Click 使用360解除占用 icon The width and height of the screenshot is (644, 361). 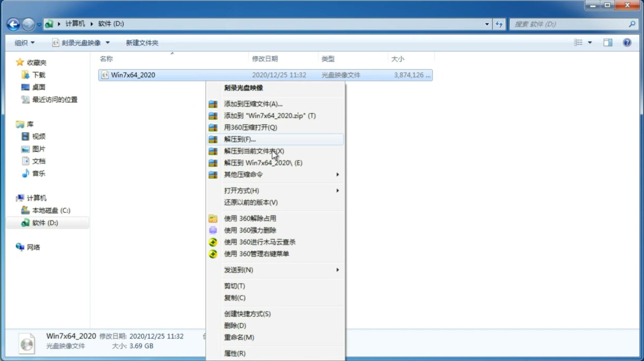click(212, 218)
